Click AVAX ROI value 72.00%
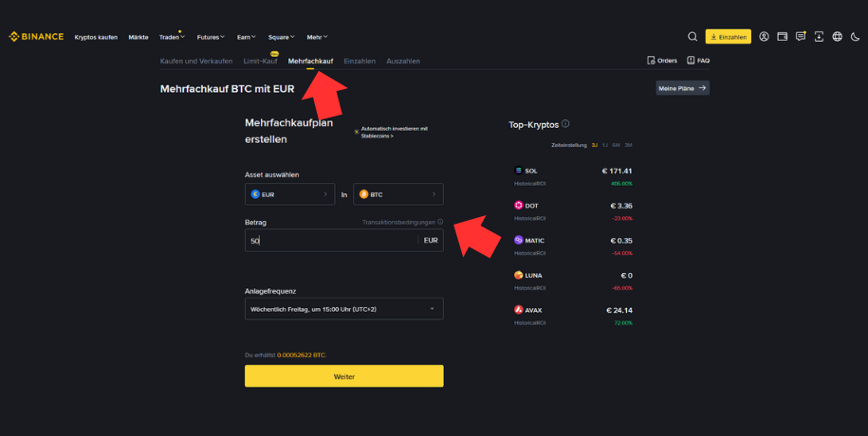 [622, 323]
